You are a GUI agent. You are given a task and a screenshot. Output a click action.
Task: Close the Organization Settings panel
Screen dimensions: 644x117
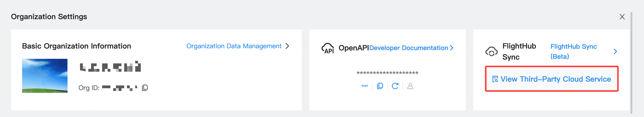click(622, 17)
